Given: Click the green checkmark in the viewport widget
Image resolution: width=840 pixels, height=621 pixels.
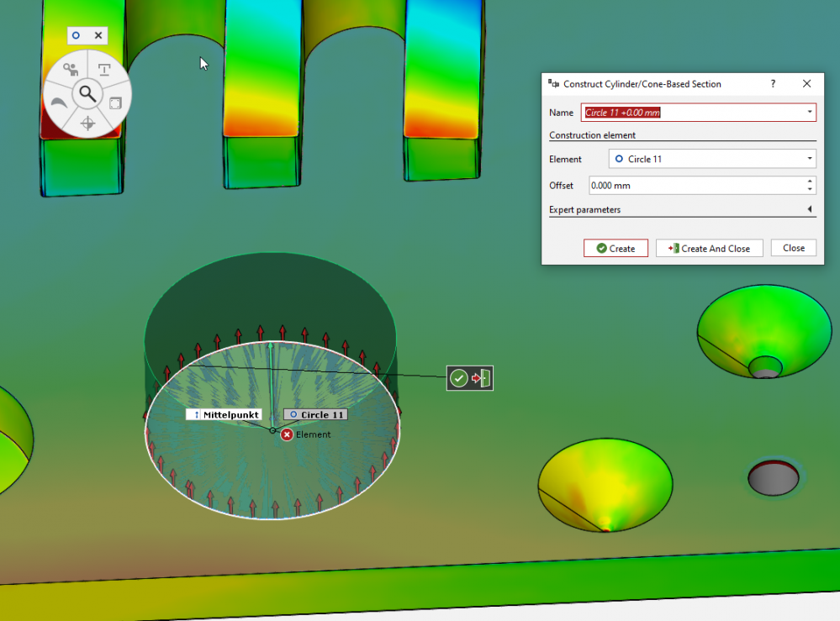Looking at the screenshot, I should point(459,379).
